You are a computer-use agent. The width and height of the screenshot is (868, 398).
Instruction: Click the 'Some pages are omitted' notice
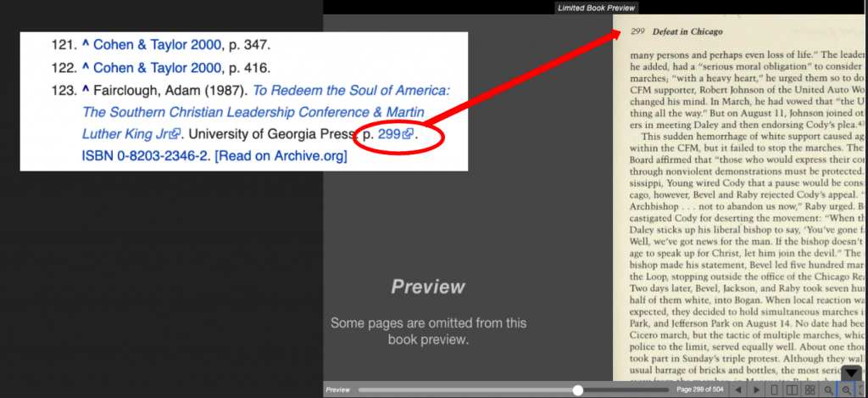click(428, 331)
